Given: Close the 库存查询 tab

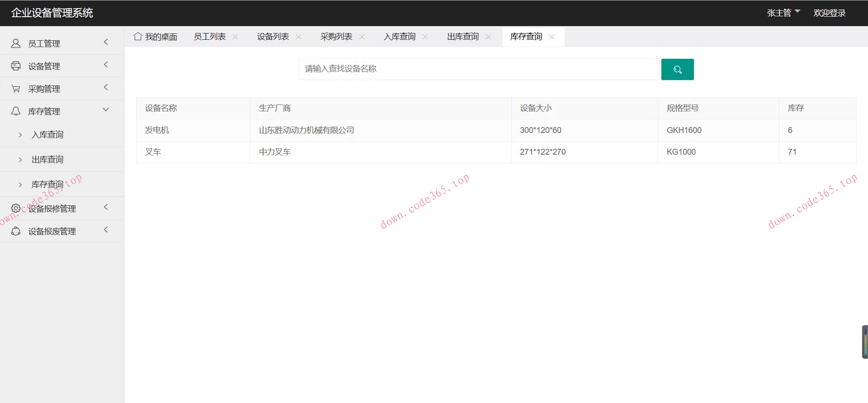Looking at the screenshot, I should (552, 37).
